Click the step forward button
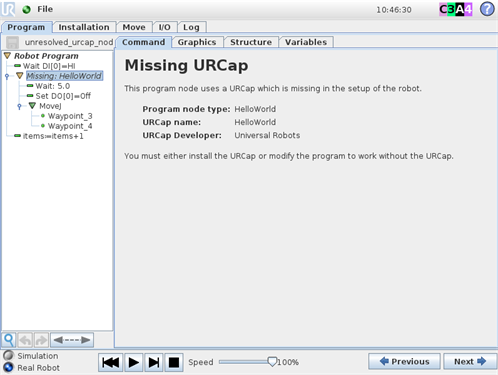The height and width of the screenshot is (375, 498). pos(154,362)
